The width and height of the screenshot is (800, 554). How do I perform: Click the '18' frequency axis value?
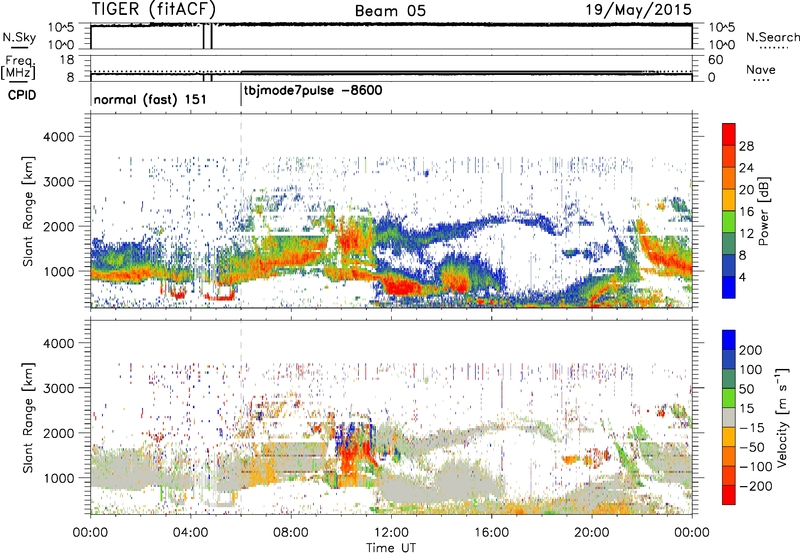(x=67, y=60)
